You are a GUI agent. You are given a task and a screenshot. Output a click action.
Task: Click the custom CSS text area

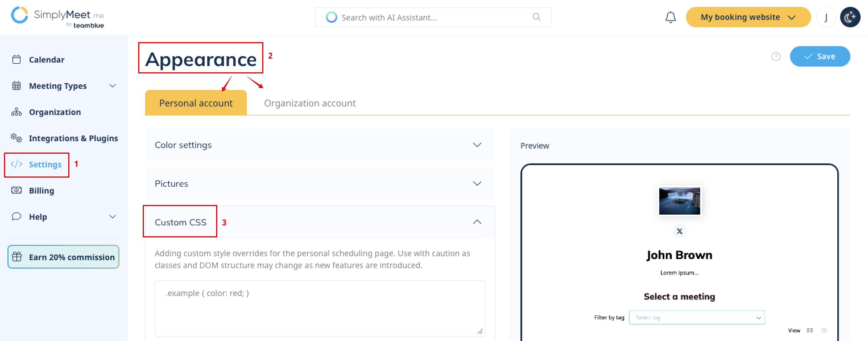pyautogui.click(x=320, y=308)
